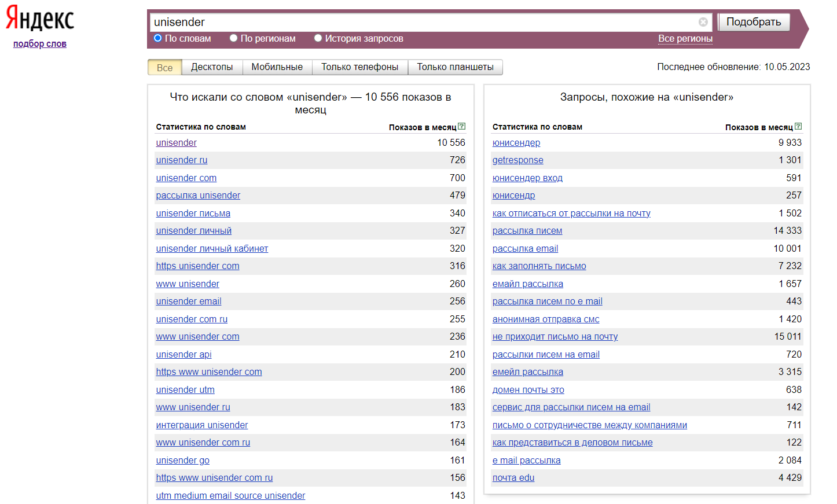This screenshot has width=837, height=504.
Task: Open utm medium email source unisender keyword
Action: click(x=231, y=496)
